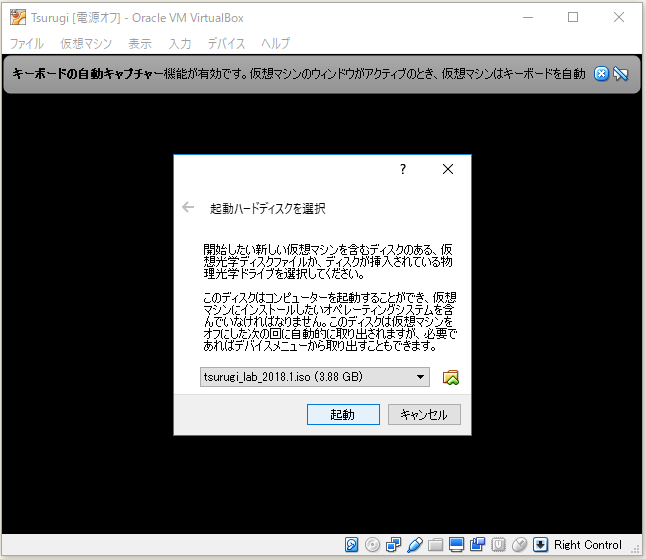The image size is (646, 559).
Task: Open the tsurugi_lab_2018.1.iso dropdown
Action: pyautogui.click(x=315, y=377)
